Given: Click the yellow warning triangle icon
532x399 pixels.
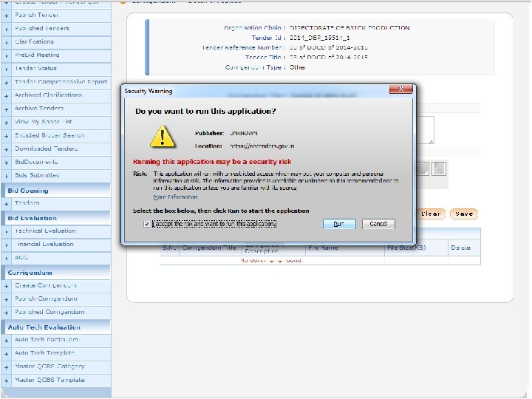Looking at the screenshot, I should tap(163, 136).
